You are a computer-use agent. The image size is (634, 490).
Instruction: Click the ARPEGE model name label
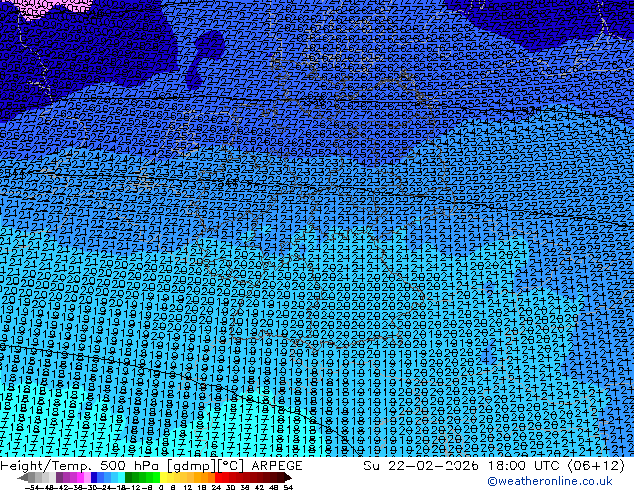(277, 466)
